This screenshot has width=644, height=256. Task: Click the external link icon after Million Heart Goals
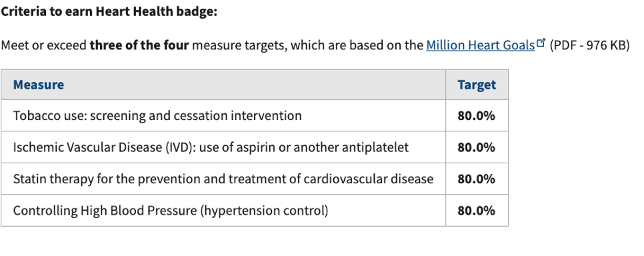541,42
